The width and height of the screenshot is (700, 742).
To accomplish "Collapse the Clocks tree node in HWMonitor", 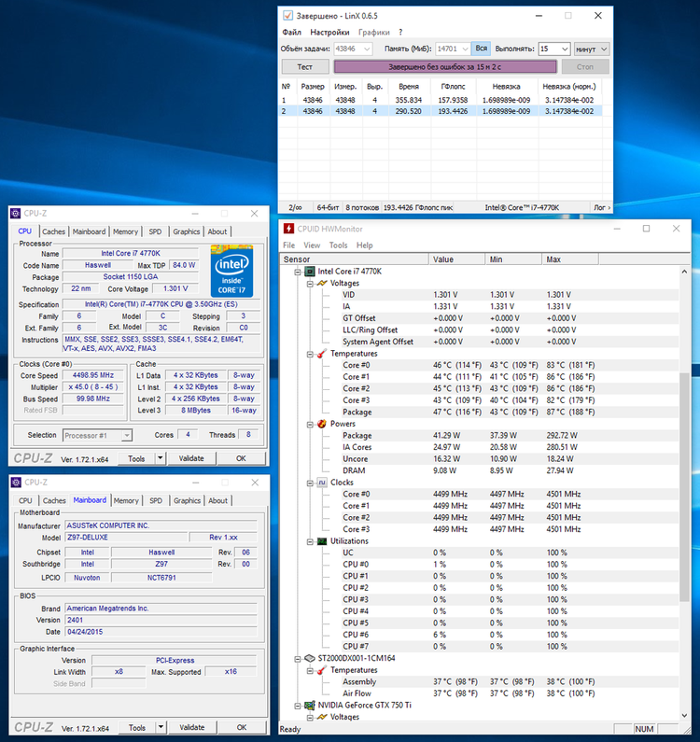I will point(308,483).
